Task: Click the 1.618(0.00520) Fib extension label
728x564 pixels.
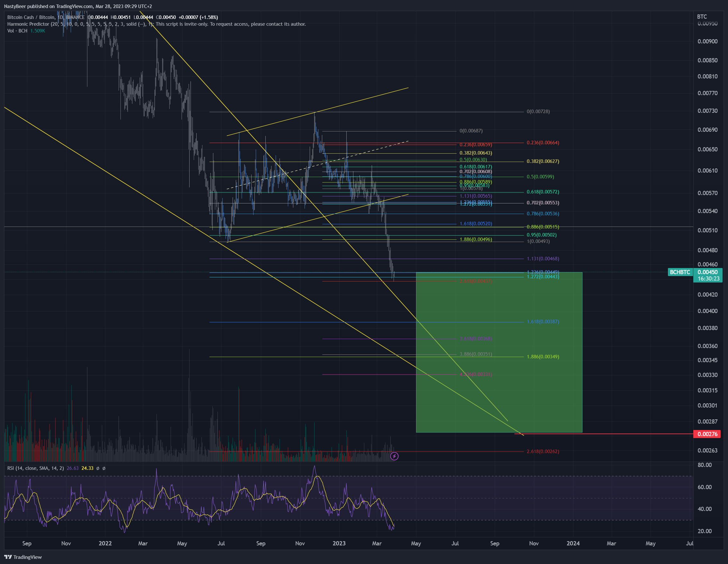Action: tap(476, 224)
